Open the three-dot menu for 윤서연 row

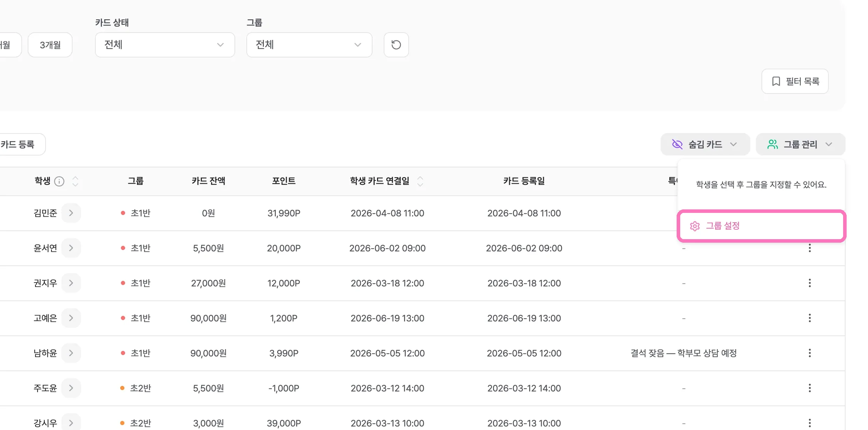click(x=809, y=248)
